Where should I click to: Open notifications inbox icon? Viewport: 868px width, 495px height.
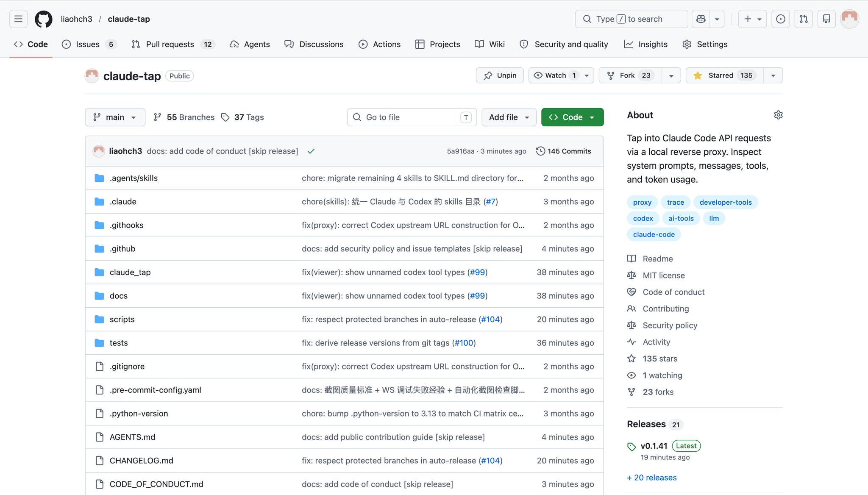click(x=826, y=19)
